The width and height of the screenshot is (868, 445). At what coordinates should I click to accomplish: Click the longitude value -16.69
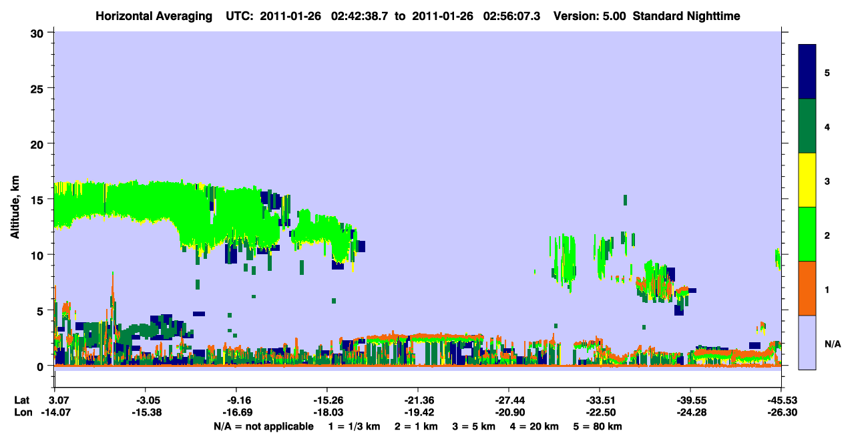(236, 413)
